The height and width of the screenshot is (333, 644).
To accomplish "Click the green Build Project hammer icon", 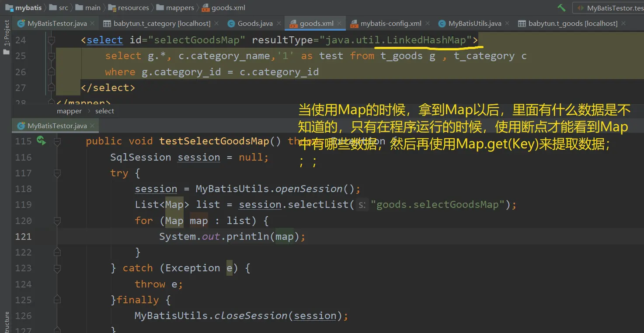I will 561,8.
